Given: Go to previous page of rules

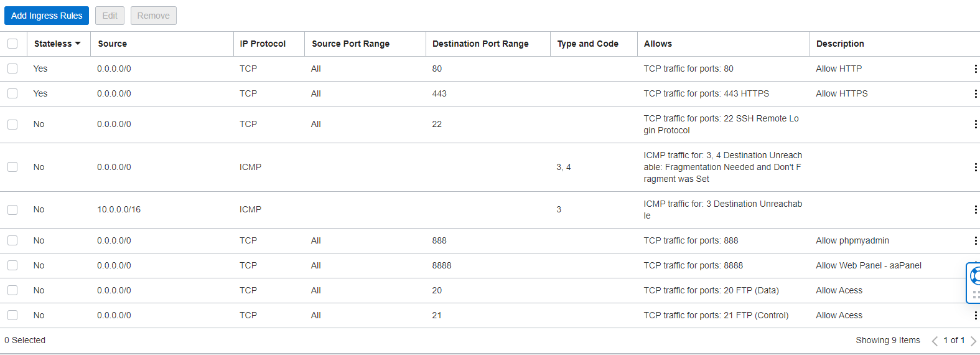Looking at the screenshot, I should point(935,341).
